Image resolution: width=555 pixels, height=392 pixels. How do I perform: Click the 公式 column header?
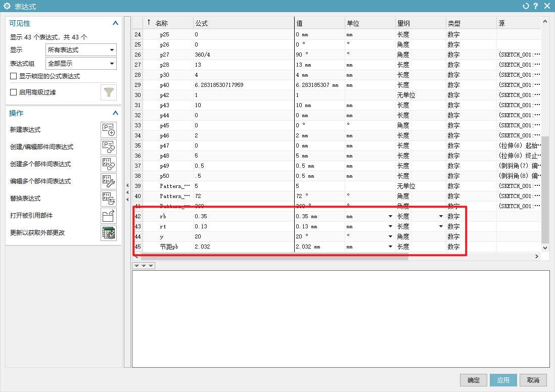[244, 23]
